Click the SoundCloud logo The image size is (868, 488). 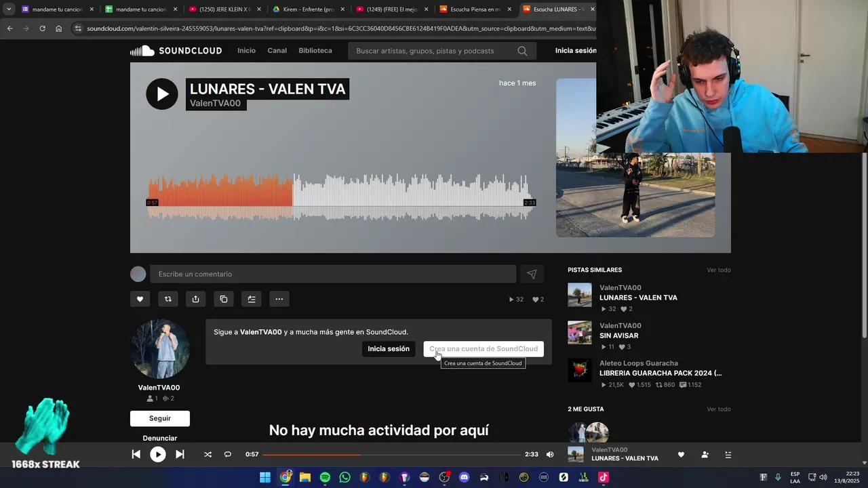[176, 51]
